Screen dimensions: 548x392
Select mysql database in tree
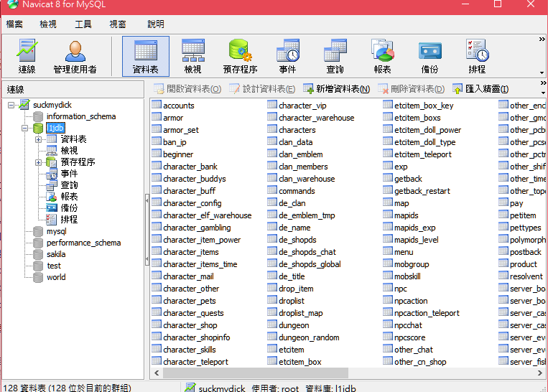pos(56,231)
